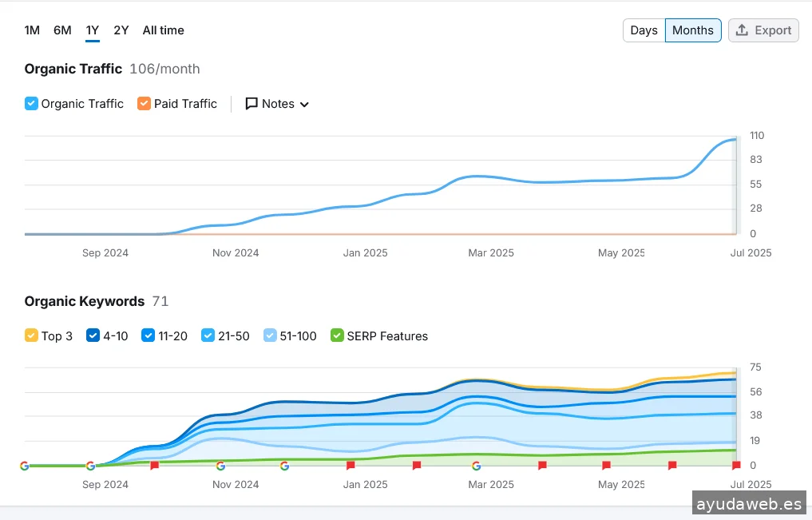Select the All time range tab

[x=163, y=30]
